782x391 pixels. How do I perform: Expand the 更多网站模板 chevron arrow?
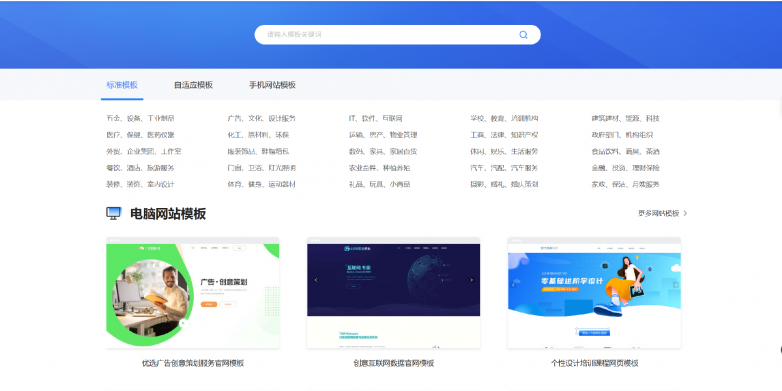tap(685, 213)
